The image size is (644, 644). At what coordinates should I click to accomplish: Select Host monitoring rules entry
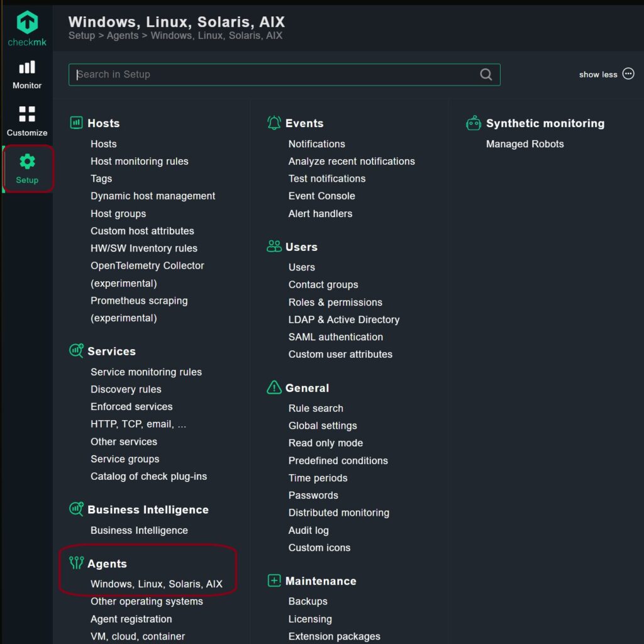139,161
